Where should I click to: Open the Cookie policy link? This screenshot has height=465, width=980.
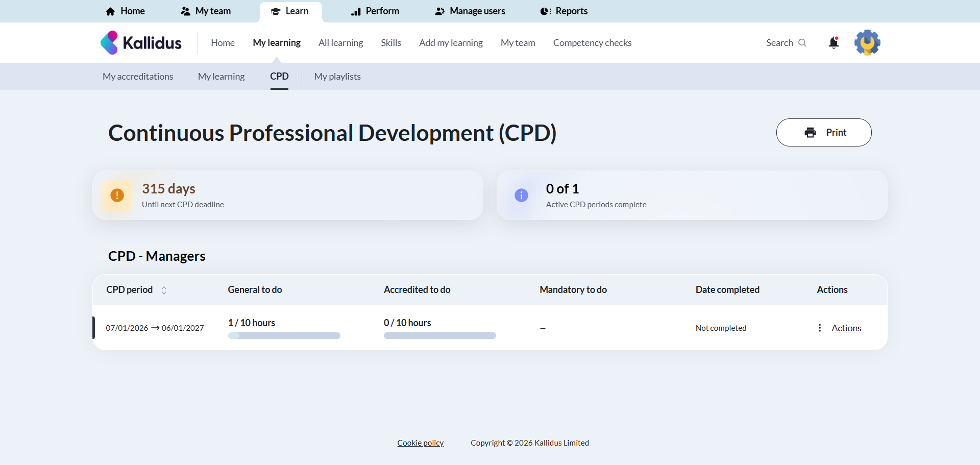tap(420, 443)
